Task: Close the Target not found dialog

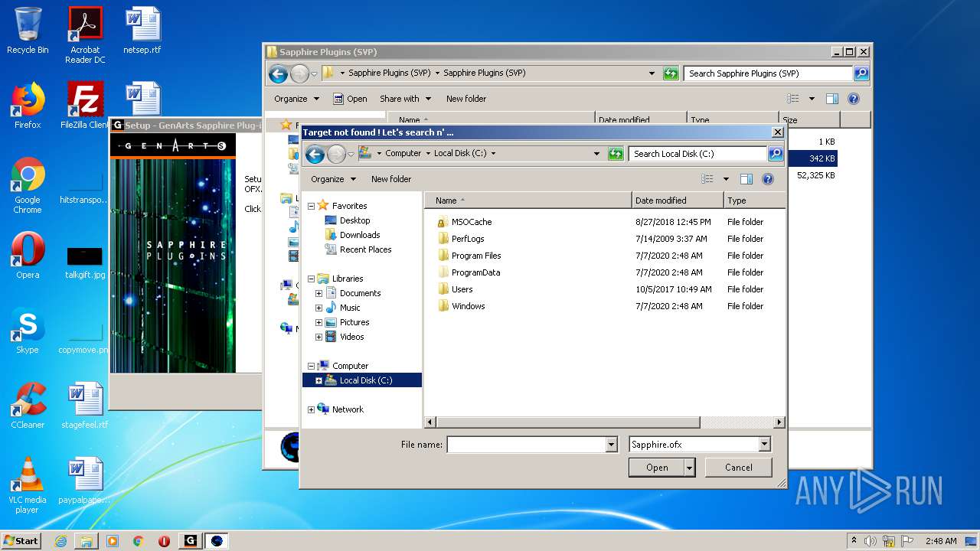Action: pos(777,132)
